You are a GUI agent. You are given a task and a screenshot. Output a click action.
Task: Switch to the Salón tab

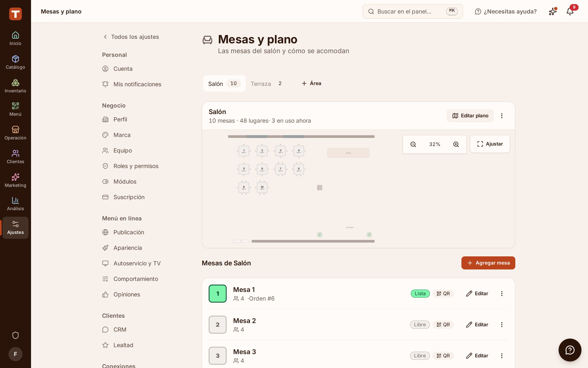[x=224, y=83]
